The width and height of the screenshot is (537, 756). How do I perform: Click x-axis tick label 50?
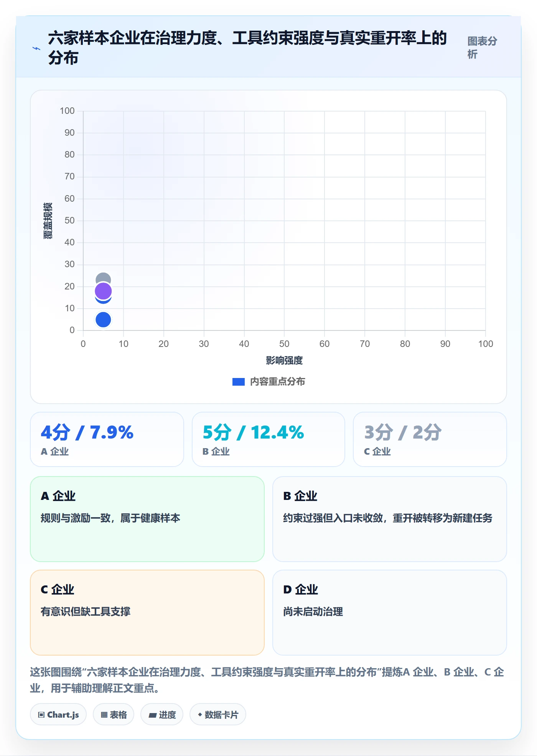click(x=284, y=344)
